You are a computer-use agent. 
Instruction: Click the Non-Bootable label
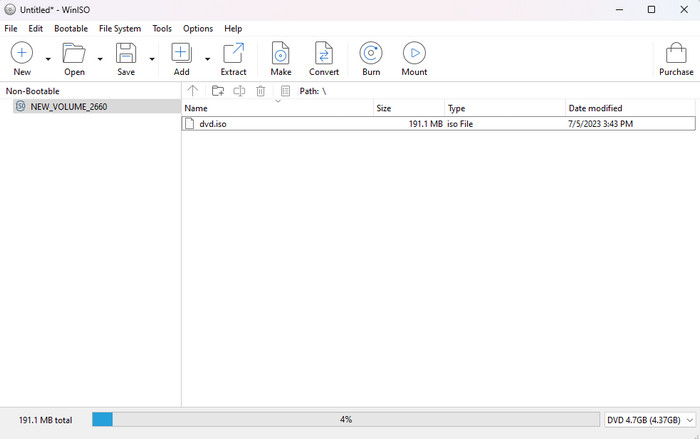[32, 91]
